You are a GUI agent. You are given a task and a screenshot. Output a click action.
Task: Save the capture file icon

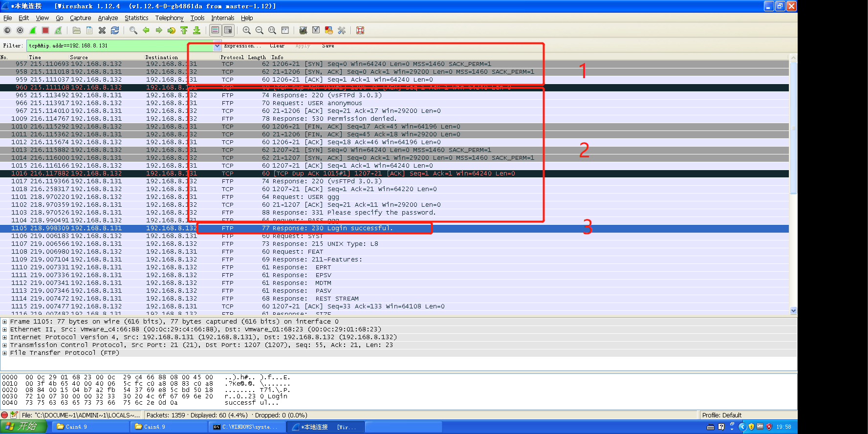[x=89, y=30]
